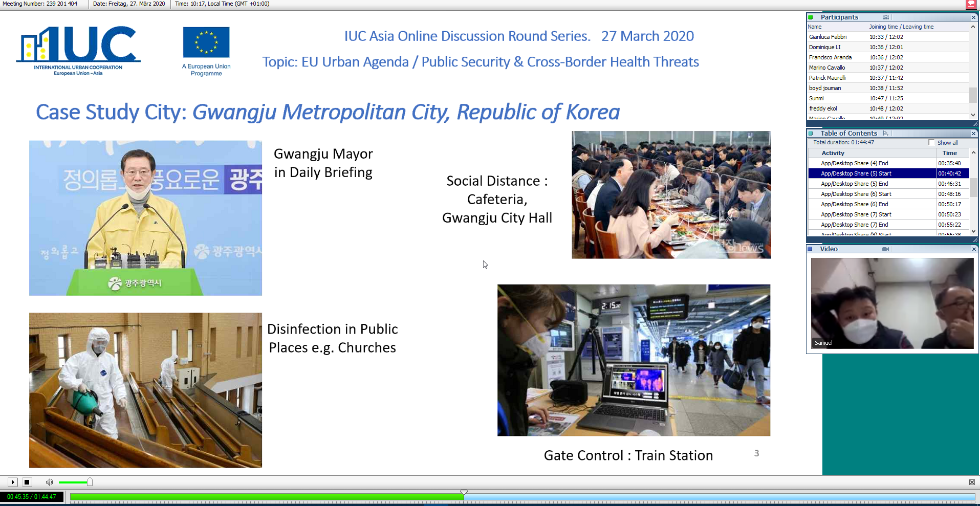
Task: Click the Participants panel grid icon
Action: (x=886, y=17)
